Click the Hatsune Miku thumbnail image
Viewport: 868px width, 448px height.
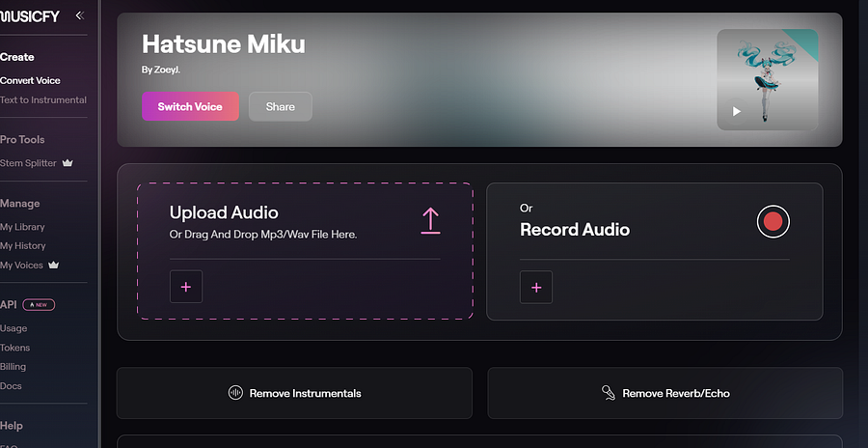tap(768, 80)
